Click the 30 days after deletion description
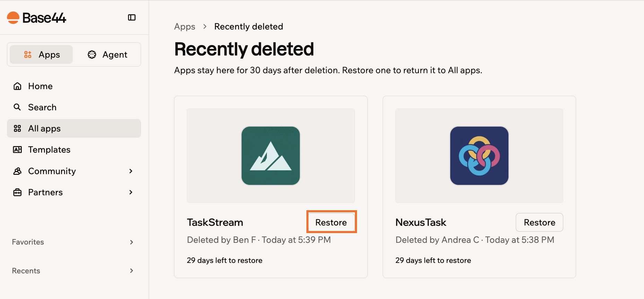 pos(328,70)
